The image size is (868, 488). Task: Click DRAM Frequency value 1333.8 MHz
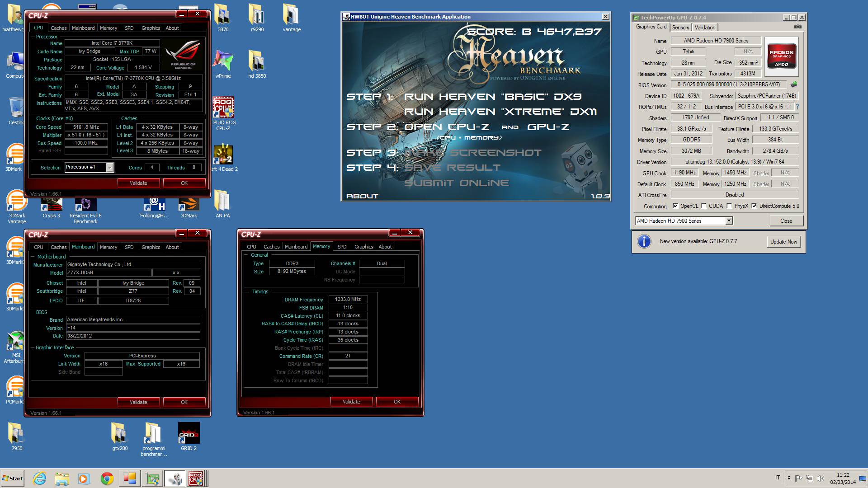348,300
